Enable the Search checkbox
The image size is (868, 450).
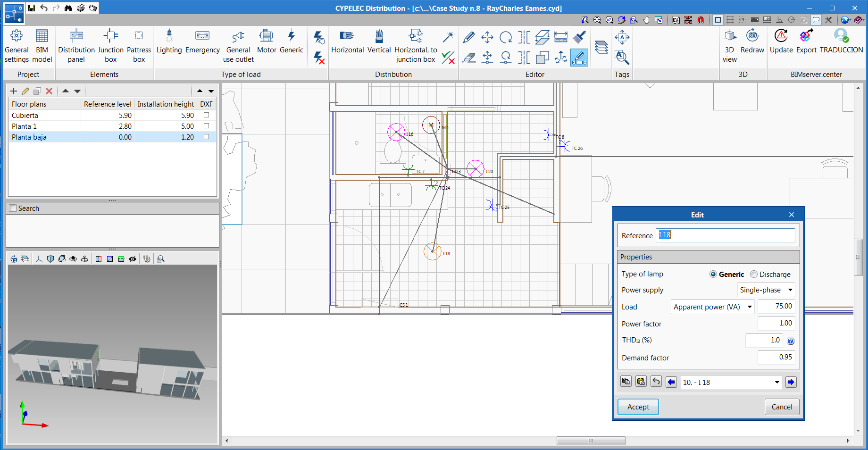[x=13, y=208]
